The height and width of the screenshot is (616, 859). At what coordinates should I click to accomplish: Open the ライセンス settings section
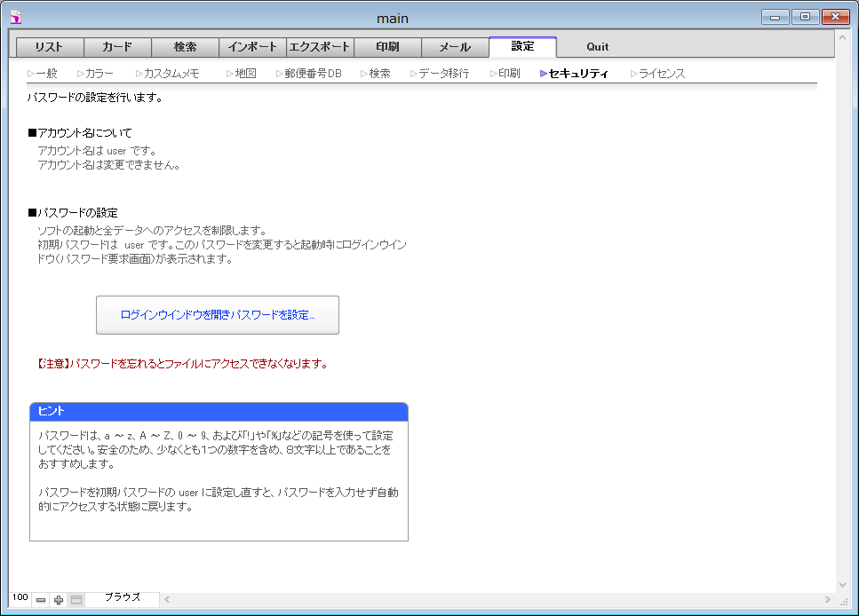[x=661, y=74]
